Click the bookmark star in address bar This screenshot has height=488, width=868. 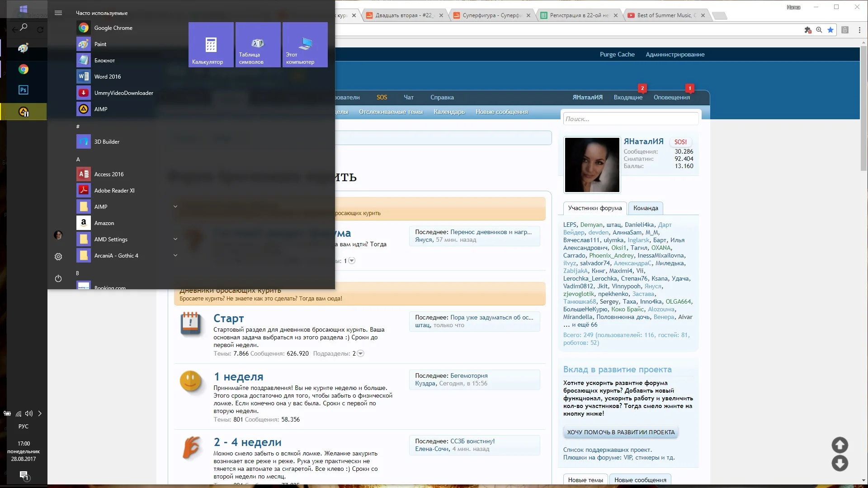pos(830,30)
